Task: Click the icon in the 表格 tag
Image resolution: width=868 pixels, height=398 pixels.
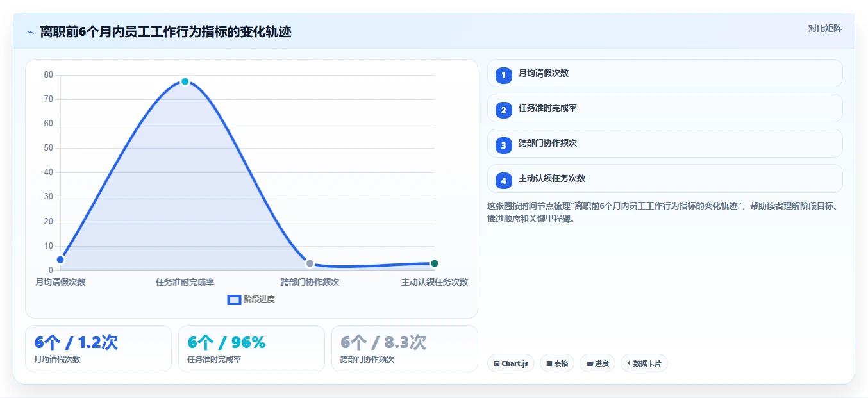Action: tap(549, 363)
